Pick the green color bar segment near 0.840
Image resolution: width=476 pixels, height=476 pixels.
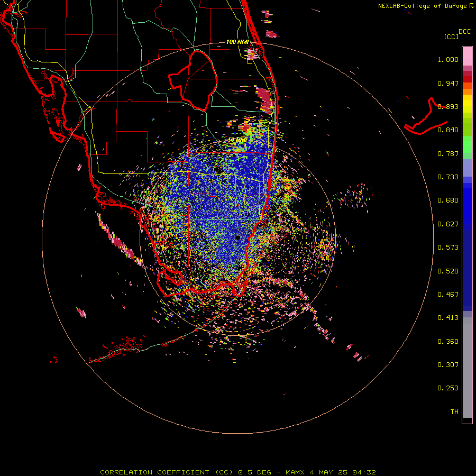click(x=467, y=127)
